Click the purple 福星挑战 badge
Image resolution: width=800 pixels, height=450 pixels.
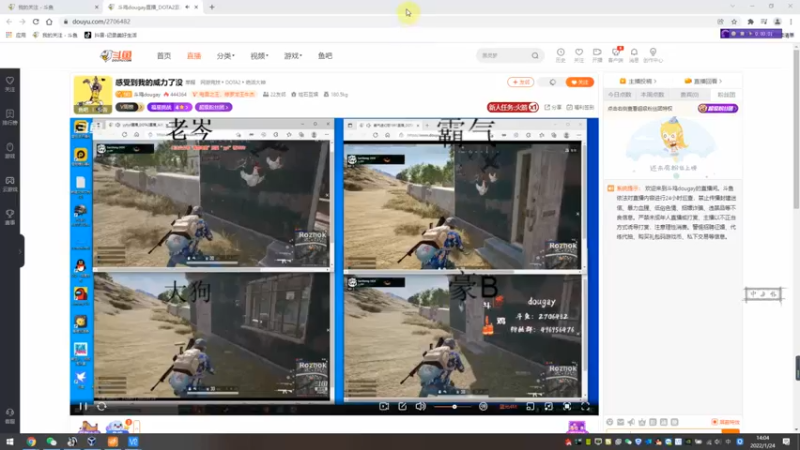169,107
